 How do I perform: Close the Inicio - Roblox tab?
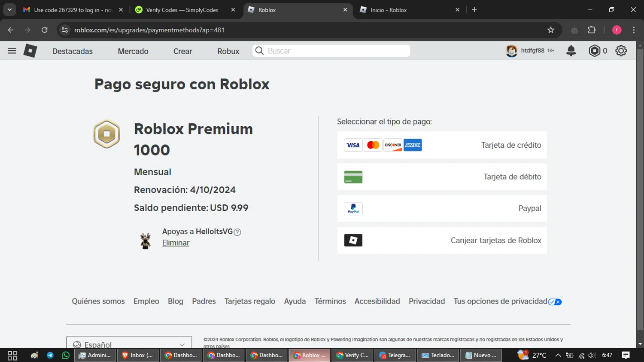pyautogui.click(x=457, y=9)
